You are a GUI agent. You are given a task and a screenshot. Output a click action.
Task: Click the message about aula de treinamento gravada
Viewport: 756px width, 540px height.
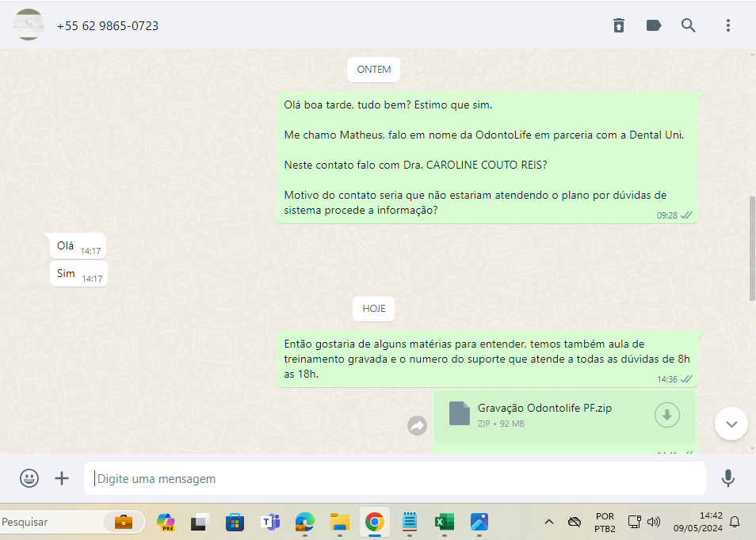tap(487, 359)
